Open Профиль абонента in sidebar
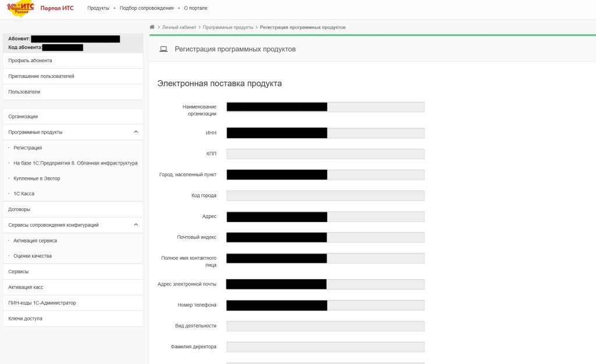Screen dimensions: 596x364 pos(30,60)
